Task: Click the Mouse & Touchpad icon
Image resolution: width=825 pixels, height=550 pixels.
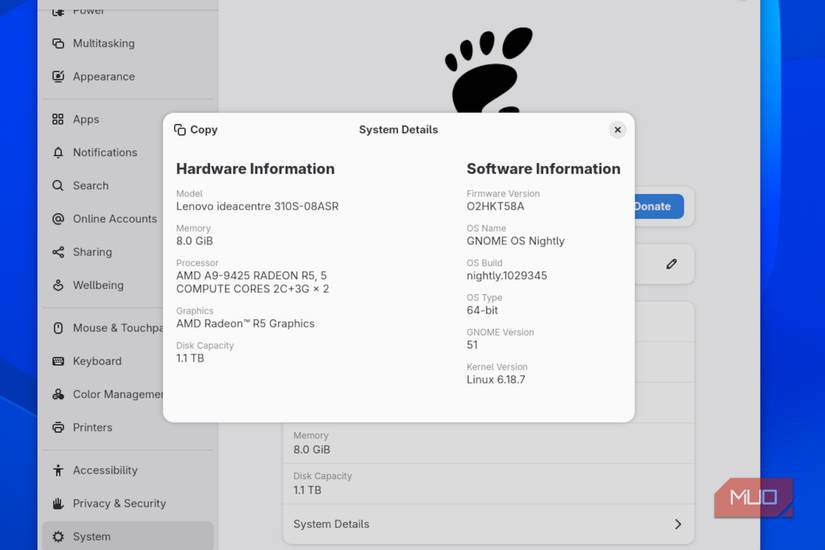Action: pos(58,328)
